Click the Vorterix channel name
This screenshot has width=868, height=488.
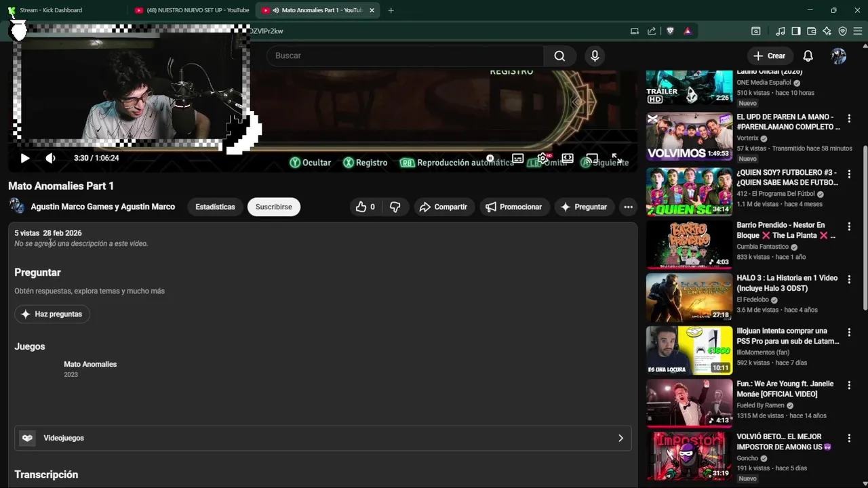click(748, 138)
